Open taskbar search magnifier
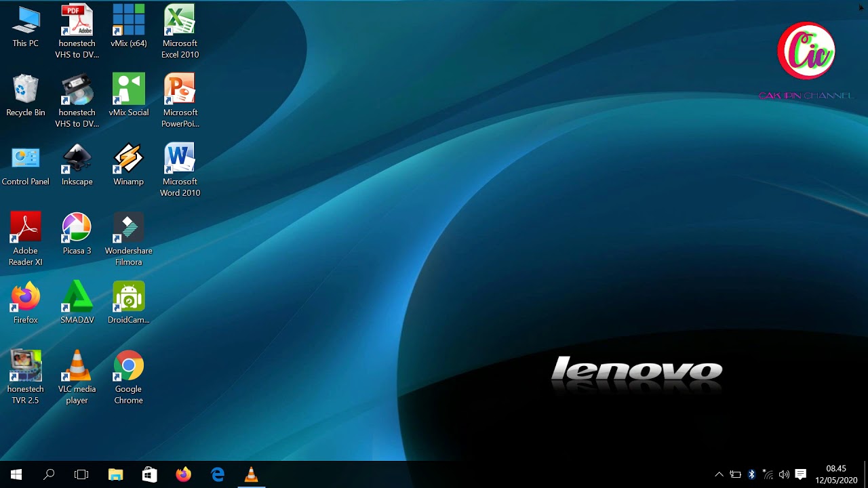Screen dimensions: 868x488 (49, 474)
